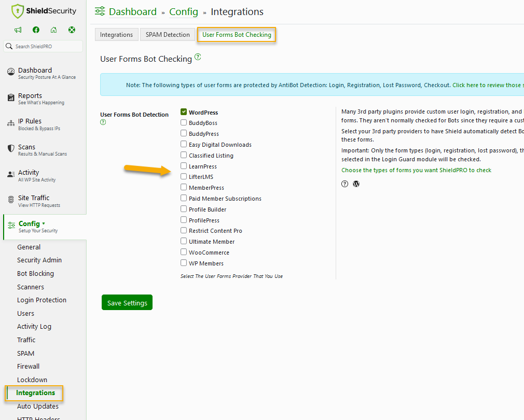
Task: Open the Facebook page icon
Action: point(35,30)
